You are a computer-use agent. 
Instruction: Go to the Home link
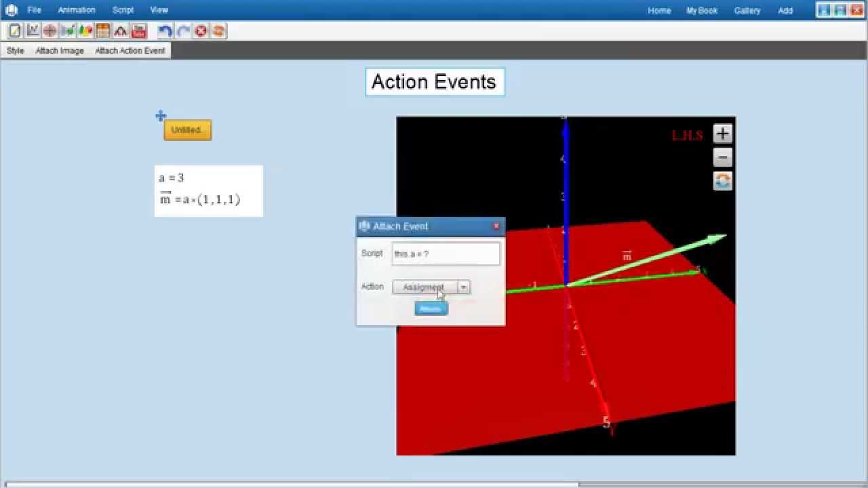[659, 11]
